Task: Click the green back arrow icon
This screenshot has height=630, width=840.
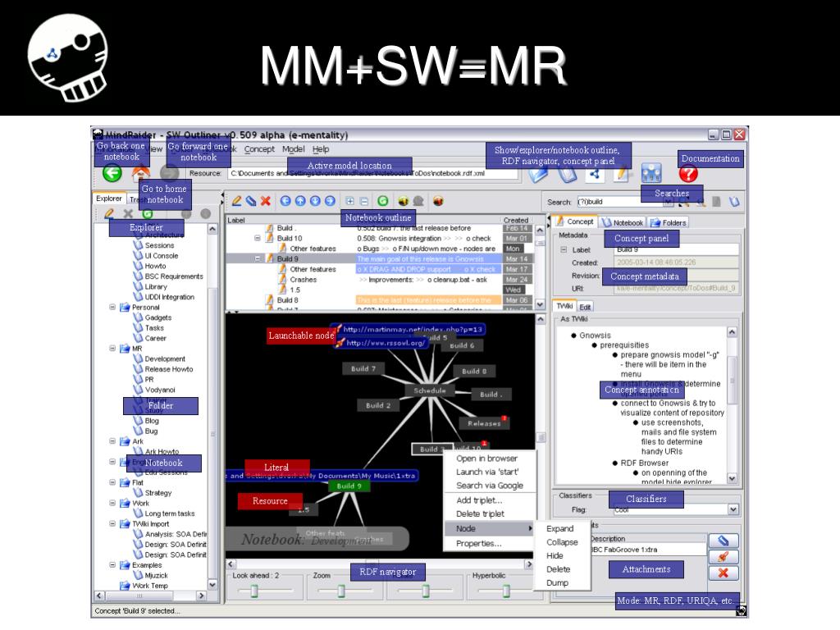Action: point(112,173)
